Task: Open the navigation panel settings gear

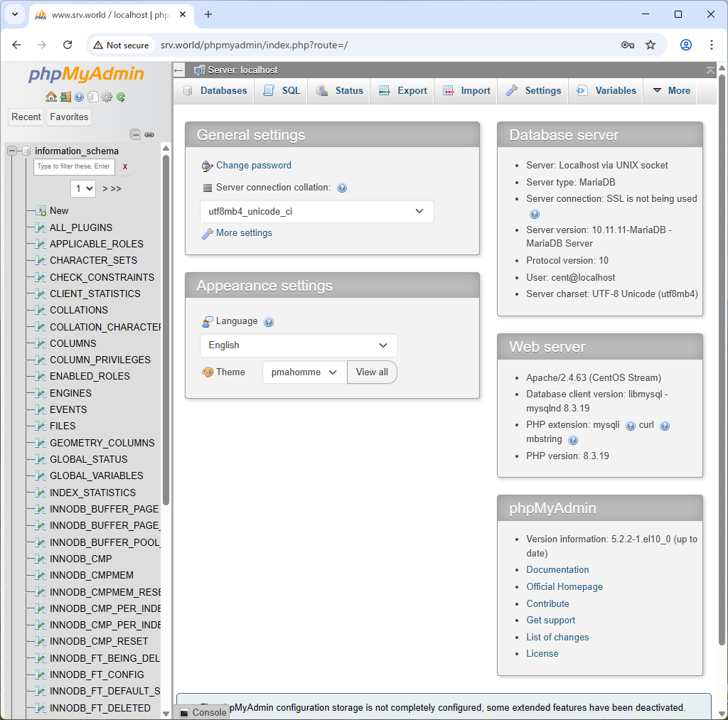Action: pos(107,97)
